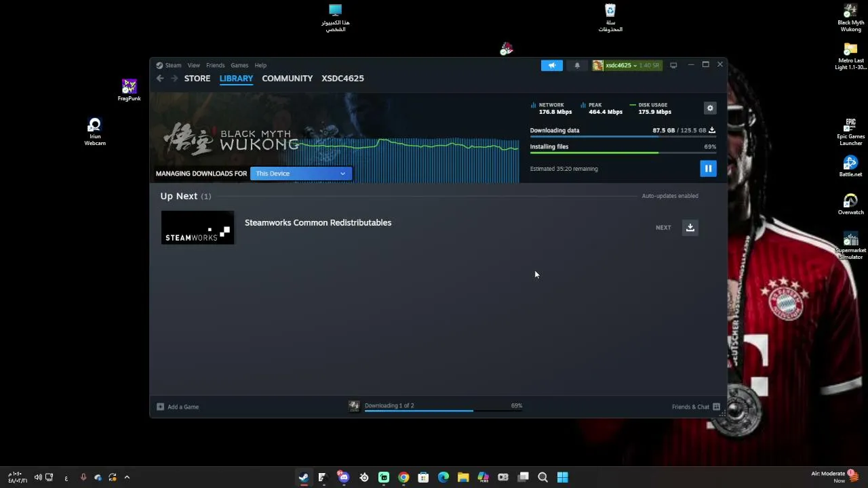Select Overwatch desktop icon

pos(850,205)
